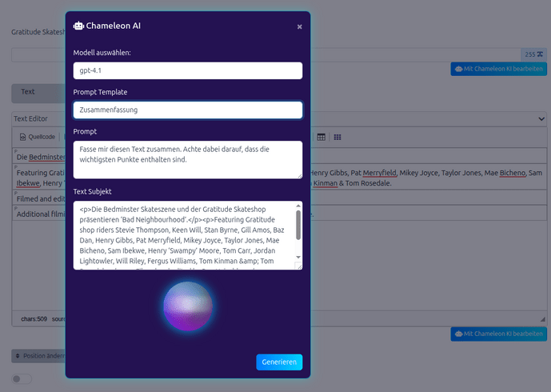The width and height of the screenshot is (551, 392).
Task: Toggle the switch below Position ändern
Action: coord(22,378)
